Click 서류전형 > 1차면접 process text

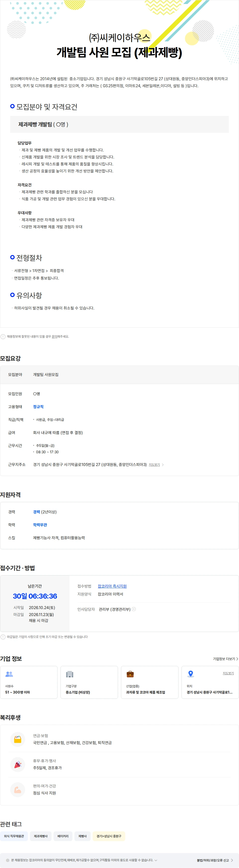coord(39,271)
